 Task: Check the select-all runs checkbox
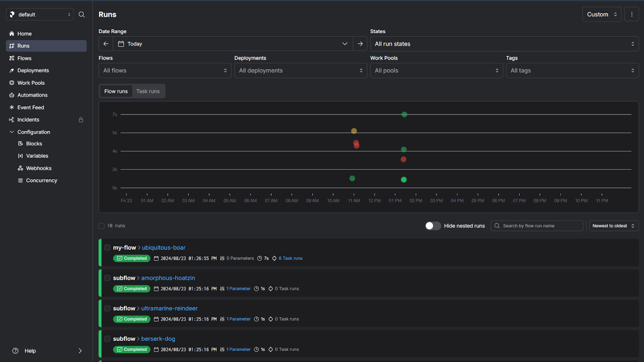coord(101,226)
